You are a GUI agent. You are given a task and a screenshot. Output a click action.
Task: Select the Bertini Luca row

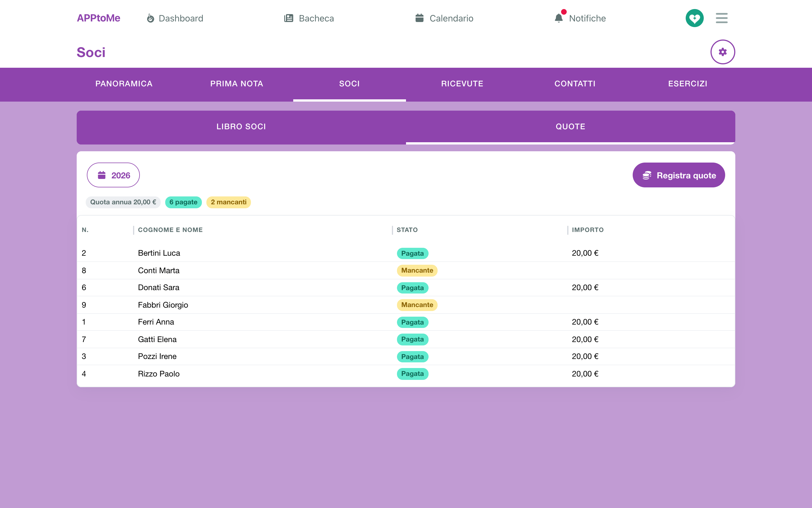pos(406,253)
